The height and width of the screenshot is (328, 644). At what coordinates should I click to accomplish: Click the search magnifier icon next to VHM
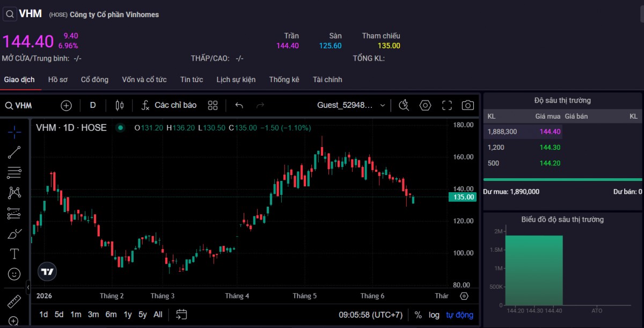coord(10,14)
